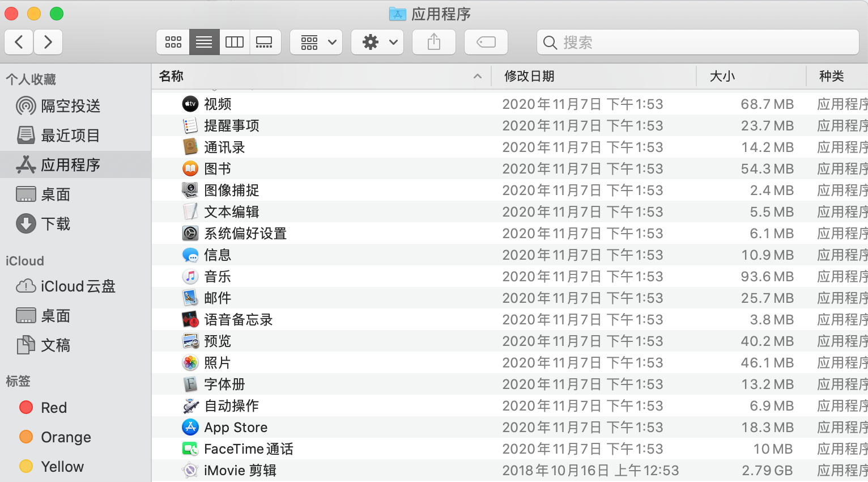This screenshot has width=868, height=482.
Task: Click the Share icon in the toolbar
Action: point(433,41)
